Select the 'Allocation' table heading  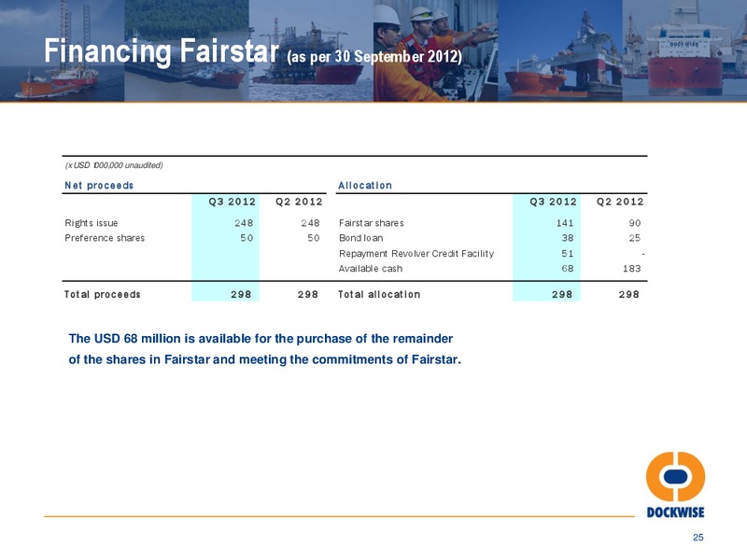(x=365, y=185)
